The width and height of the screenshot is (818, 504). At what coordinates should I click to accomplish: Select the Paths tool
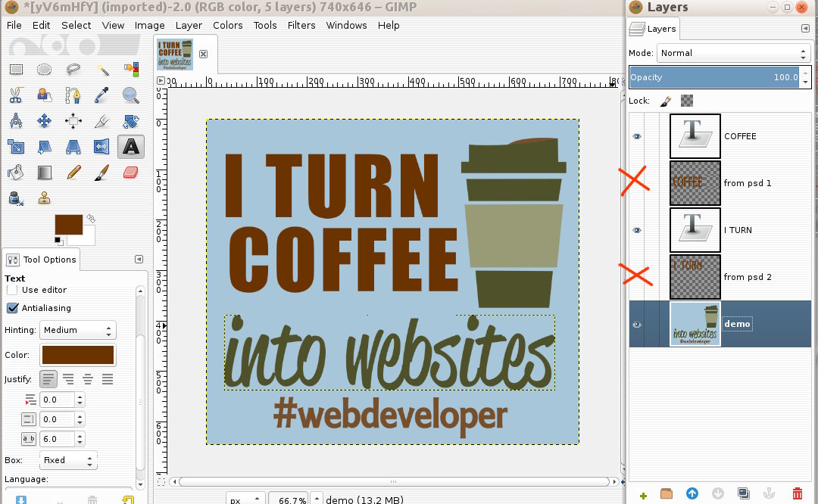(73, 95)
